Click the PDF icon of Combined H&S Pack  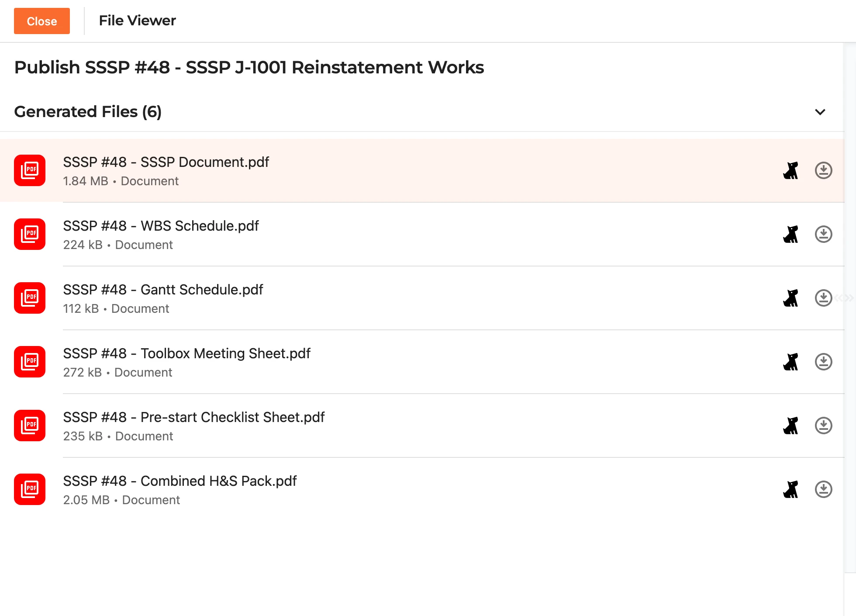[x=30, y=489]
